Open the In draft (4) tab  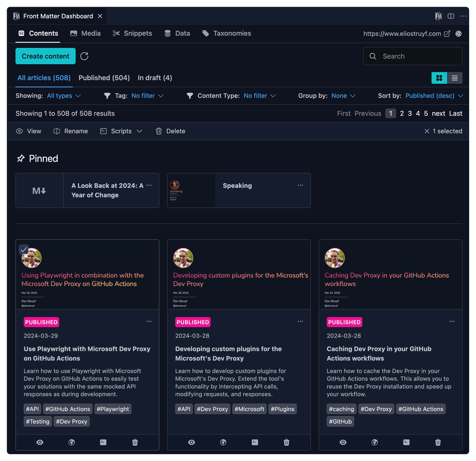tap(155, 78)
